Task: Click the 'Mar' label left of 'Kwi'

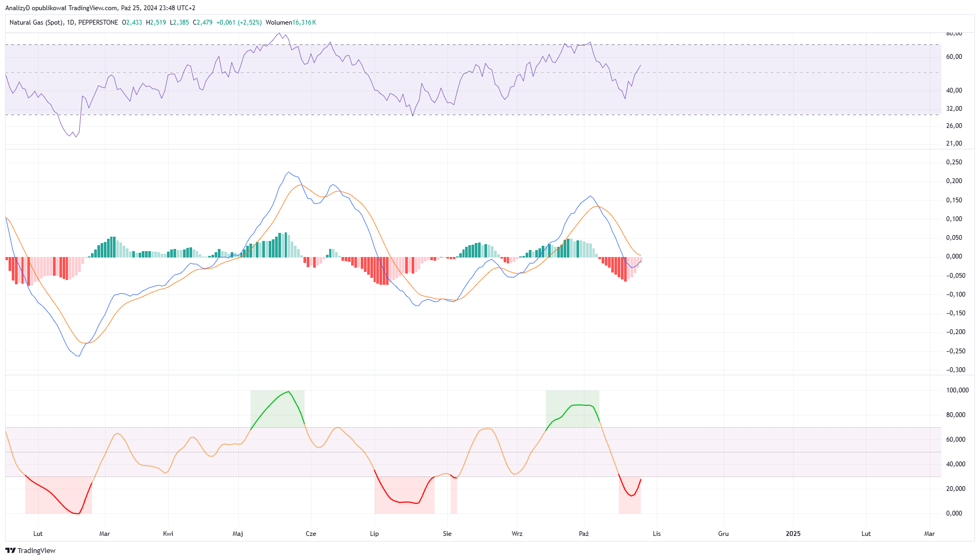Action: (x=104, y=534)
